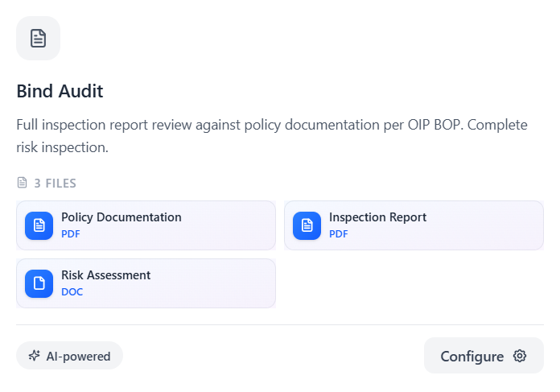The width and height of the screenshot is (560, 392).
Task: Click the small file icon beside 3 FILES
Action: [x=23, y=184]
